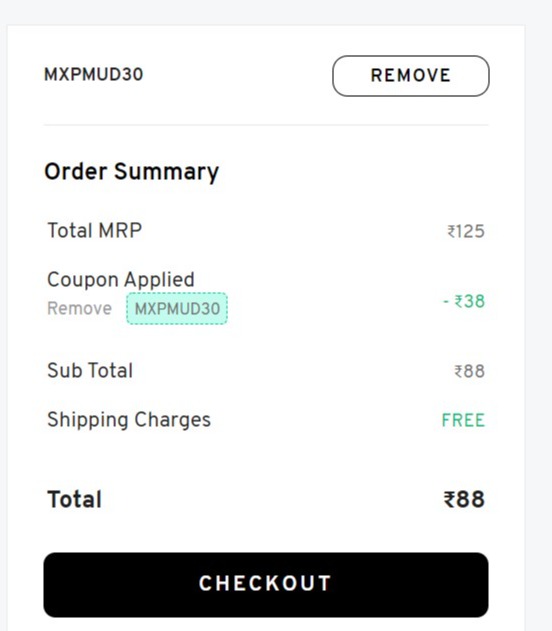
Task: Click the REMOVE coupon button
Action: tap(410, 76)
